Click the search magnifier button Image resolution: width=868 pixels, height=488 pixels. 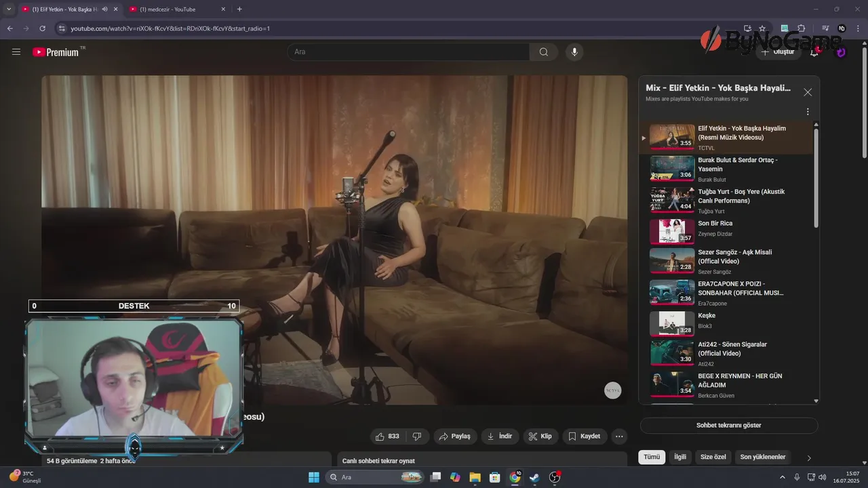click(544, 52)
